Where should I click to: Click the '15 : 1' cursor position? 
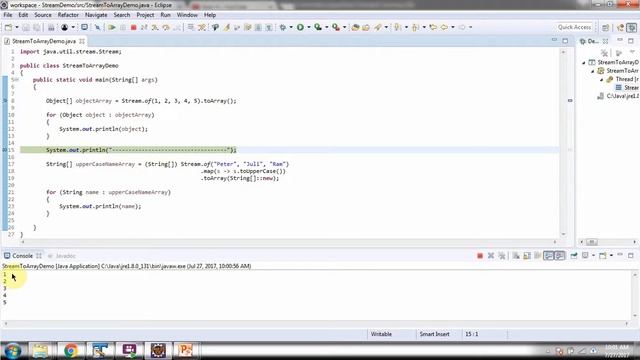click(x=471, y=334)
